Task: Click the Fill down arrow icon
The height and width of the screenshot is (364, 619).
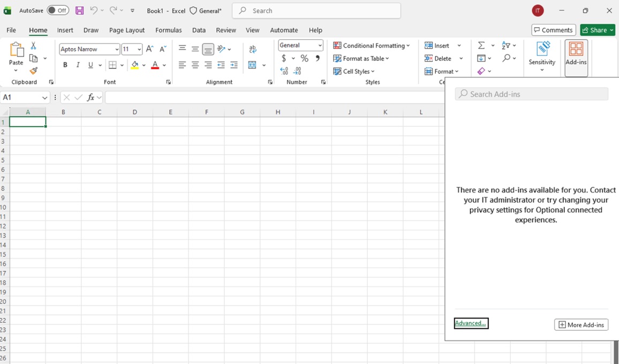Action: [481, 58]
